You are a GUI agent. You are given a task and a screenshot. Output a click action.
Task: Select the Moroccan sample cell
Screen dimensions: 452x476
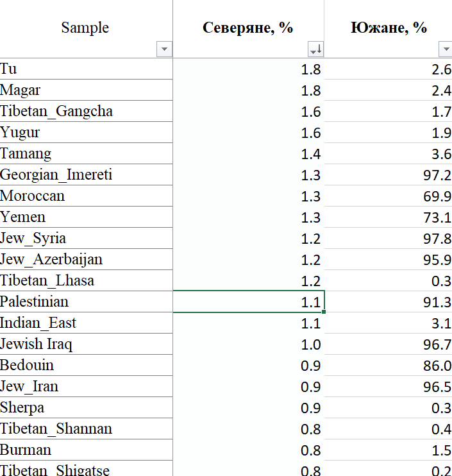[86, 196]
